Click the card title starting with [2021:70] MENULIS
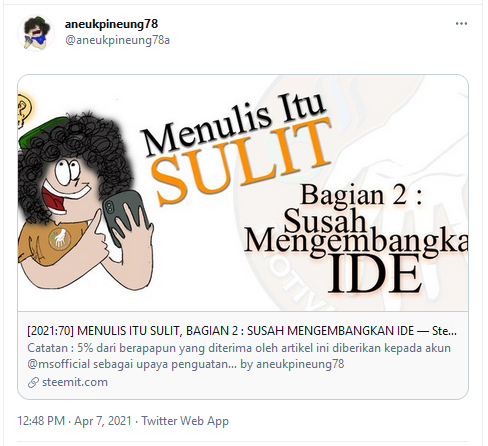Screen dimensions: 488x446 242,331
